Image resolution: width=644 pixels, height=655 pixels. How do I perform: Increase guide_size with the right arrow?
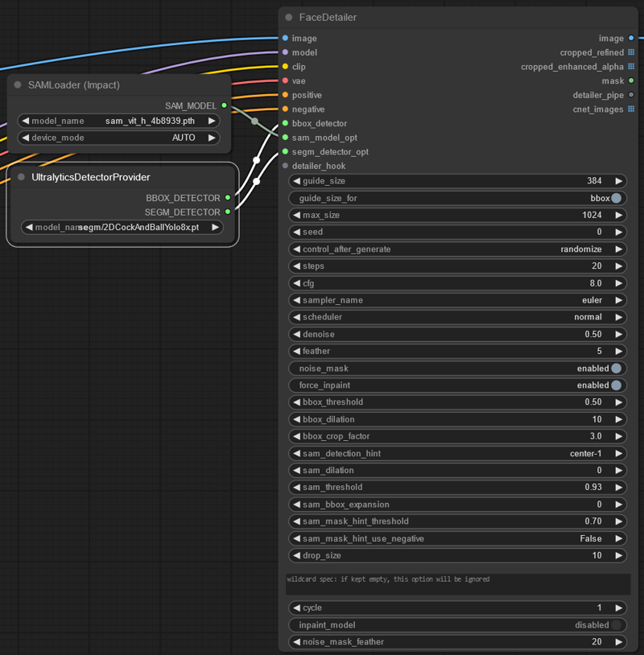[x=618, y=181]
